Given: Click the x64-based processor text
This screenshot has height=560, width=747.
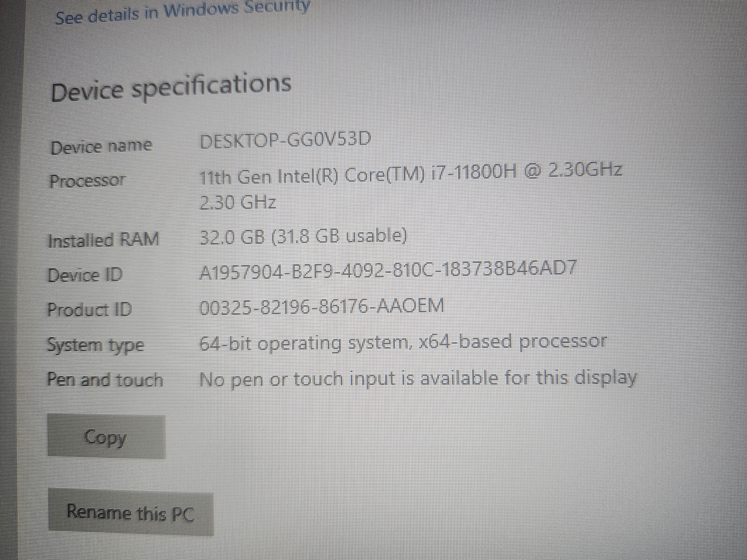Looking at the screenshot, I should click(513, 342).
